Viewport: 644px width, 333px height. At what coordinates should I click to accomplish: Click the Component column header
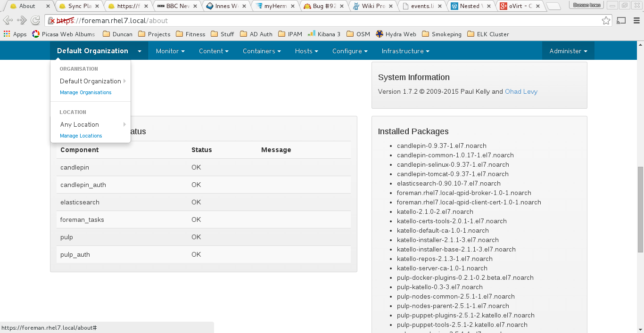(x=80, y=150)
